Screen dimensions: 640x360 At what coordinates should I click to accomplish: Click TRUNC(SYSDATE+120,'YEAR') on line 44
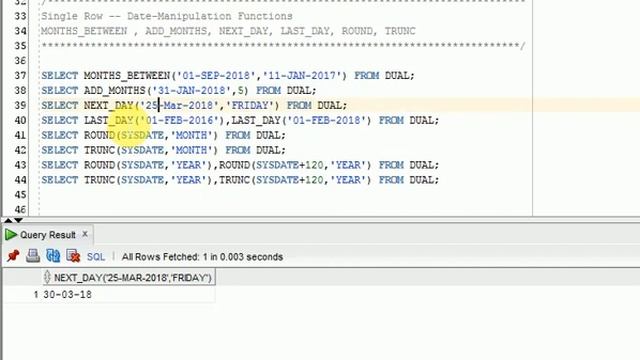295,180
